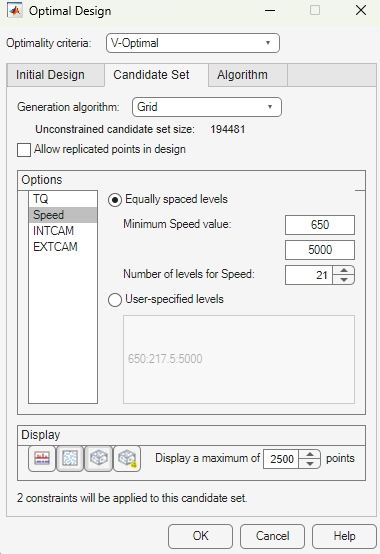The width and height of the screenshot is (380, 554).
Task: Click the display maximum points field 2500
Action: pos(281,459)
